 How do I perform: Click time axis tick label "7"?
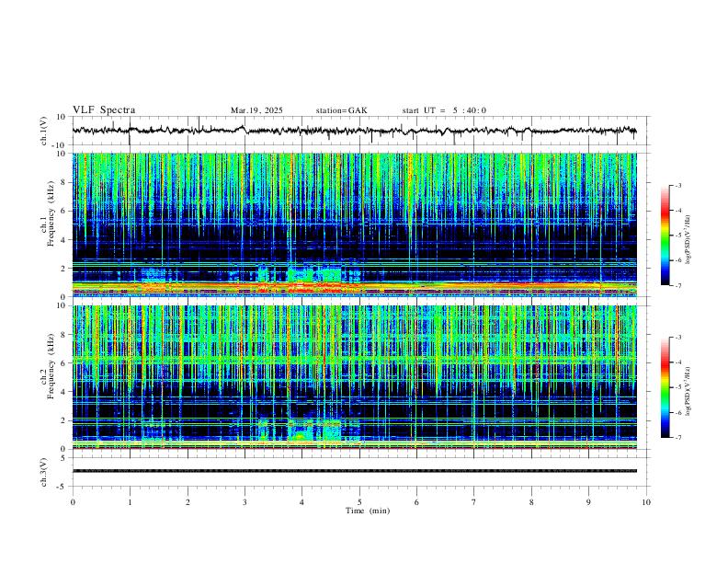[x=474, y=502]
